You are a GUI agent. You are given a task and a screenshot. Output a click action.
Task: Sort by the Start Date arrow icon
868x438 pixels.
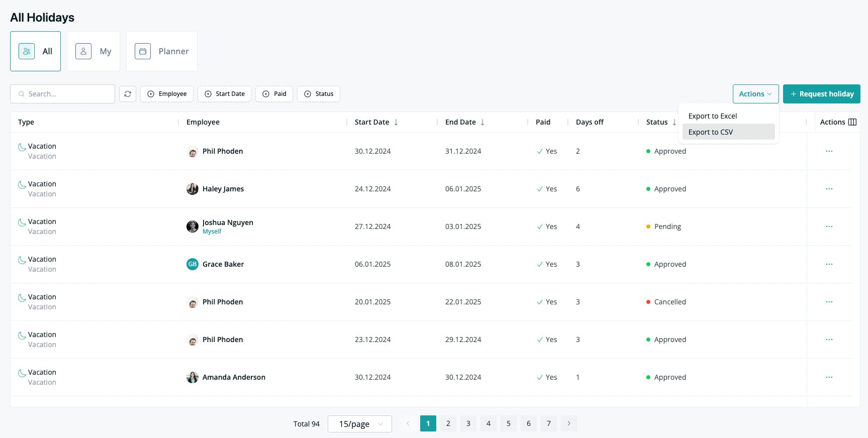click(396, 122)
